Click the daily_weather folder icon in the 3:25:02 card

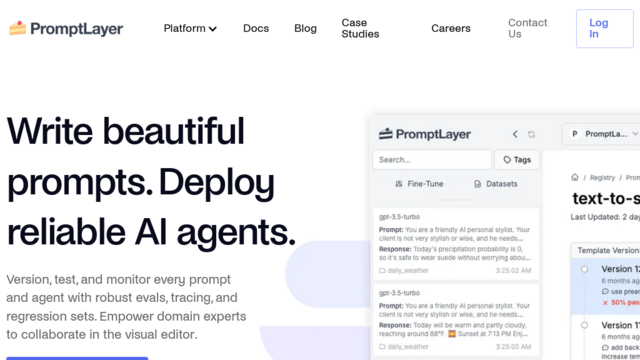[x=382, y=270]
